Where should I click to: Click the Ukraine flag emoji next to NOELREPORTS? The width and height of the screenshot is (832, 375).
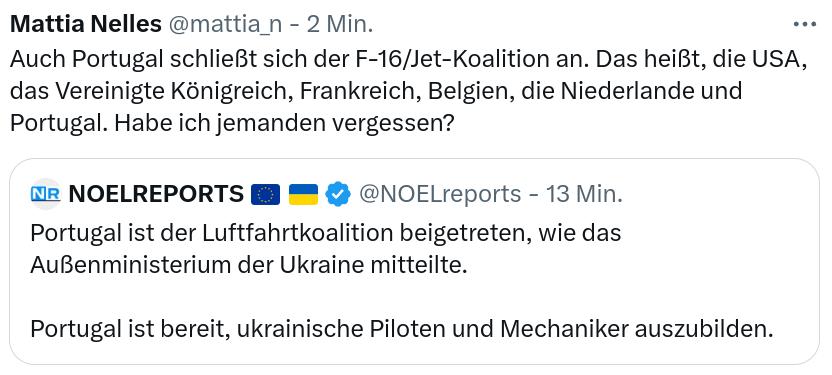(x=303, y=195)
